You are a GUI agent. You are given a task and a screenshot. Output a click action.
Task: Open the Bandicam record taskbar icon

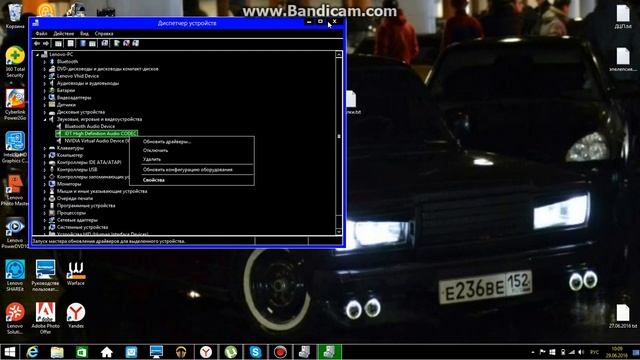click(x=280, y=352)
